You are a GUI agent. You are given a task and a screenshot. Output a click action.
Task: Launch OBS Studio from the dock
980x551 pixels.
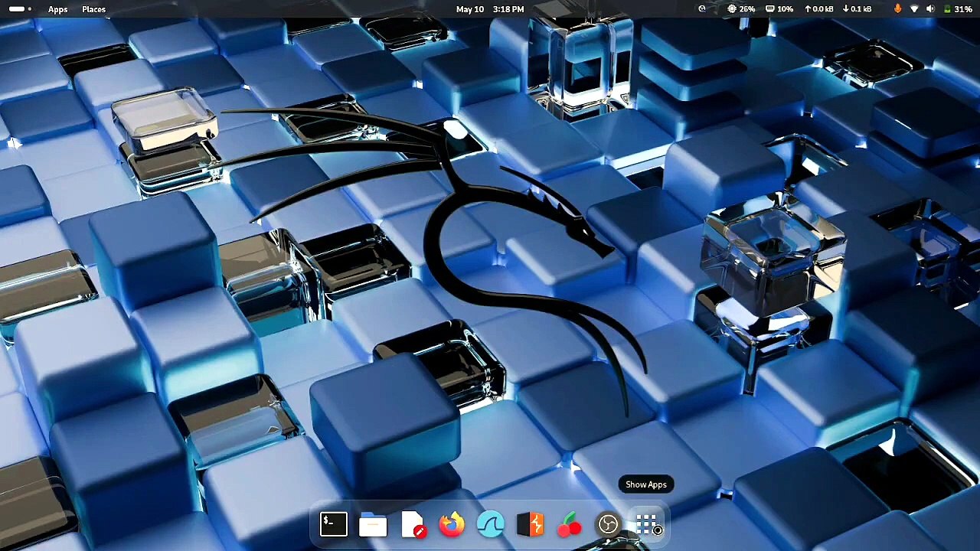click(608, 524)
